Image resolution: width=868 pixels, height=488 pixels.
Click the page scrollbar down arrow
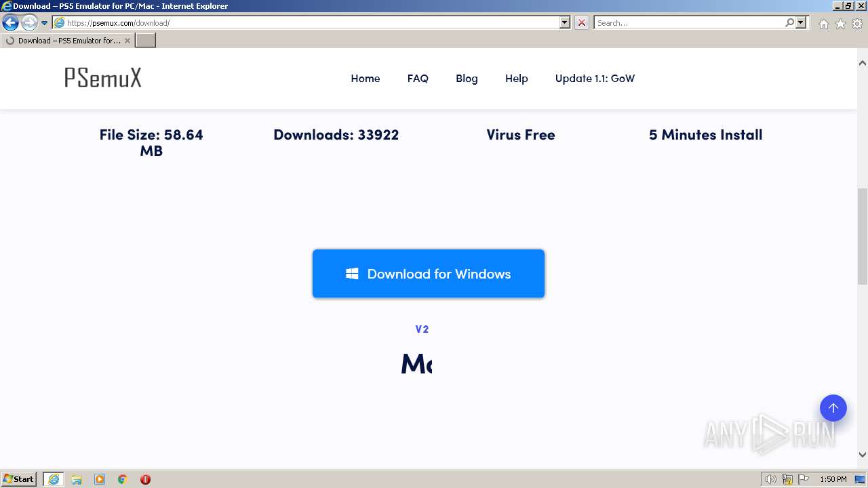click(863, 455)
